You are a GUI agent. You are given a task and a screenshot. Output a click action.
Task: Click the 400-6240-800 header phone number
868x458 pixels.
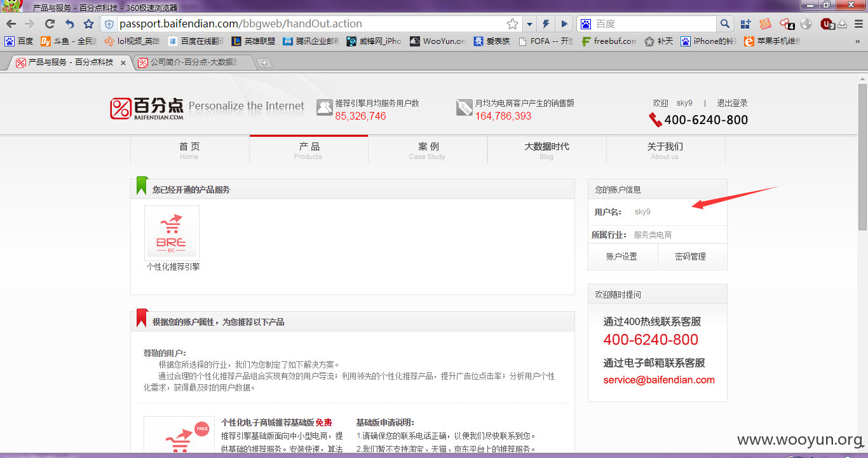coord(706,120)
